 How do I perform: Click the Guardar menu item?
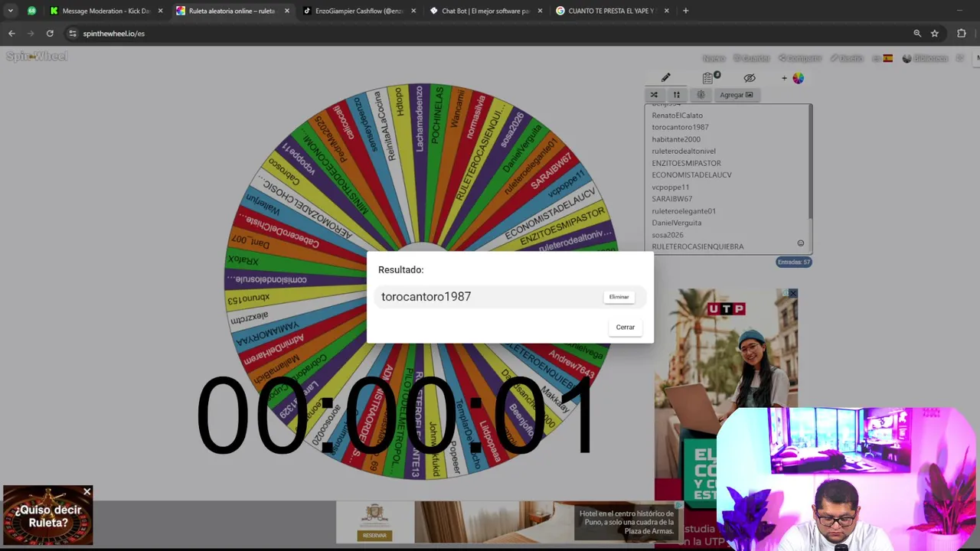point(752,58)
